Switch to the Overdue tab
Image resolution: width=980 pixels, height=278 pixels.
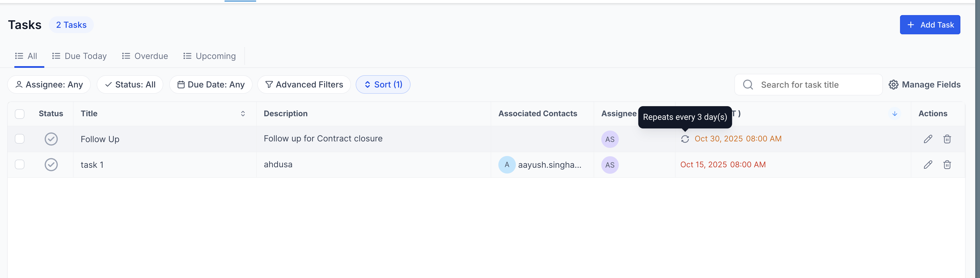click(145, 56)
